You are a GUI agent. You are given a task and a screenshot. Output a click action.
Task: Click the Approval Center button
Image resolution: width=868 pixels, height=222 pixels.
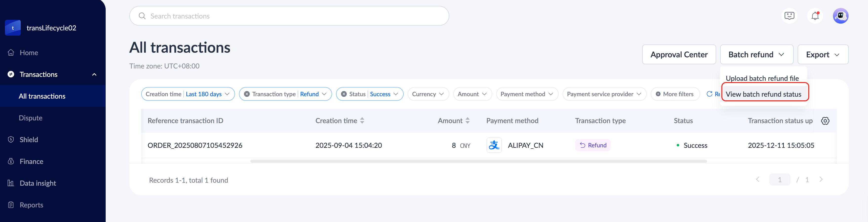pyautogui.click(x=679, y=55)
